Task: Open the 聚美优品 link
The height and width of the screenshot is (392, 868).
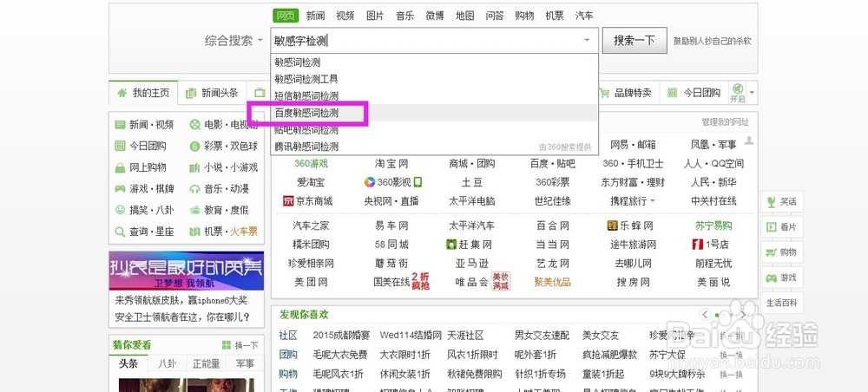Action: [552, 282]
